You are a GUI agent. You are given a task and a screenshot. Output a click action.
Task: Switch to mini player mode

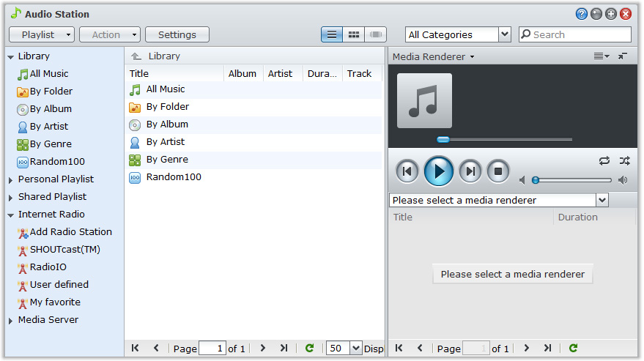[x=623, y=56]
